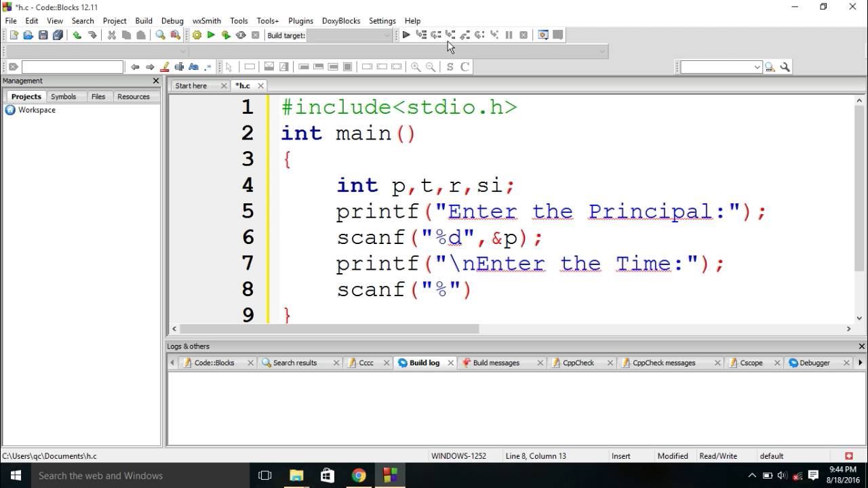Click the Zoom out magnifier icon
The height and width of the screenshot is (488, 868).
coord(431,67)
